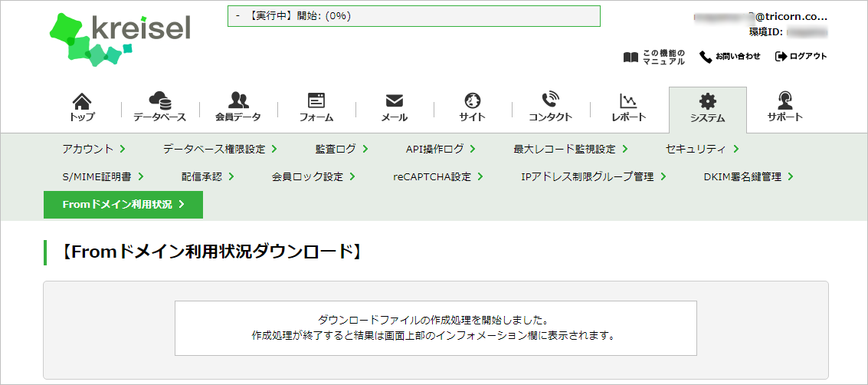
Task: Open the レポート chart icon
Action: pyautogui.click(x=628, y=100)
